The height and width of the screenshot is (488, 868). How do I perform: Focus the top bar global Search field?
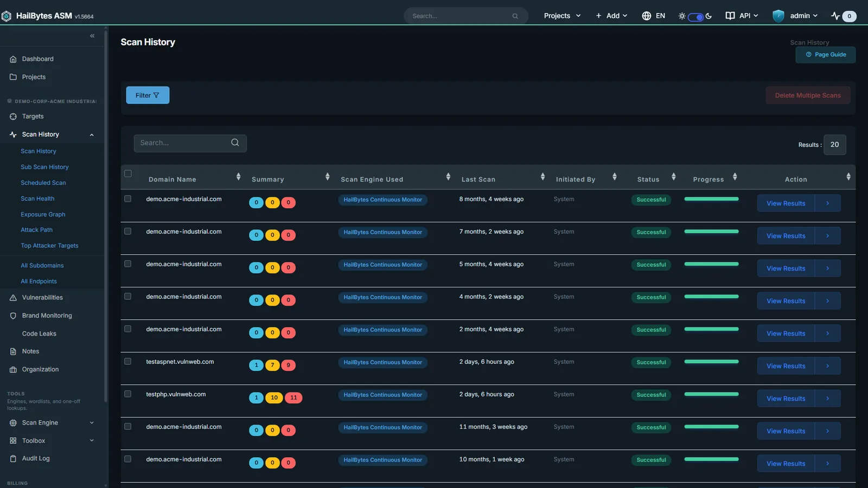coord(465,16)
